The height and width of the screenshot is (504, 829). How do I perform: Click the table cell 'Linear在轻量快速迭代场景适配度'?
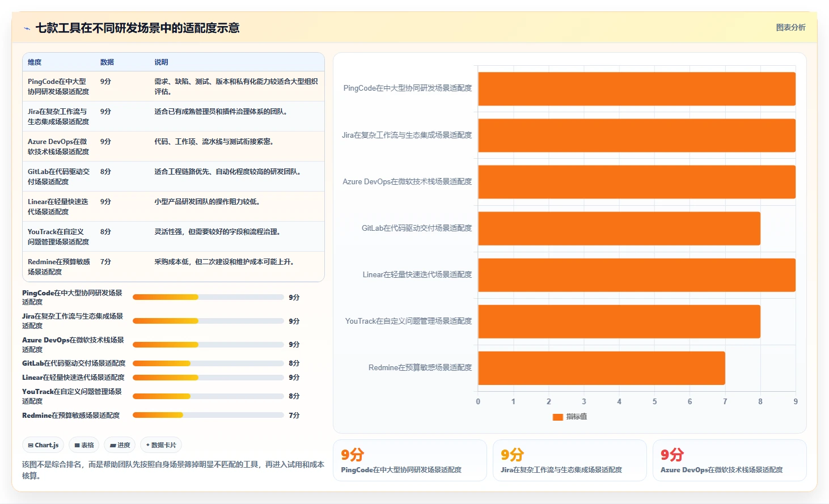click(x=58, y=206)
